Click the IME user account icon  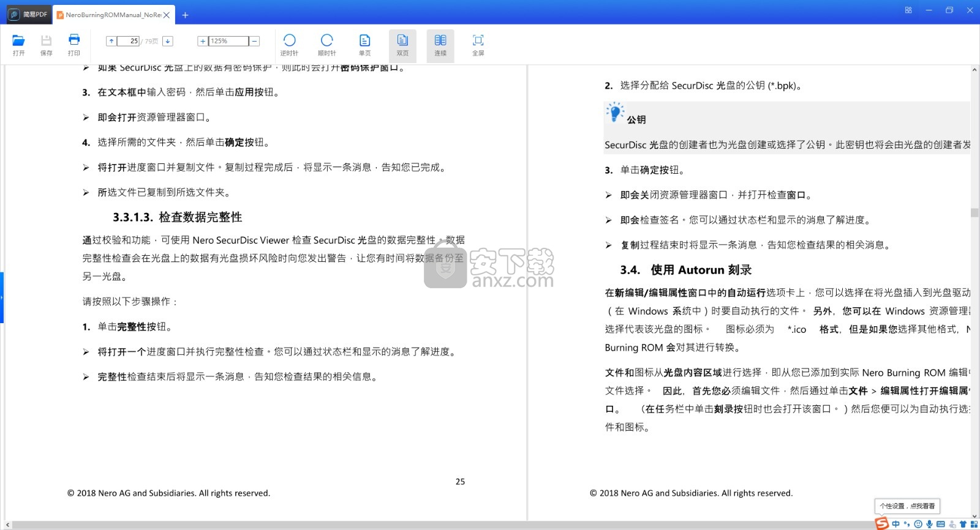pos(952,524)
